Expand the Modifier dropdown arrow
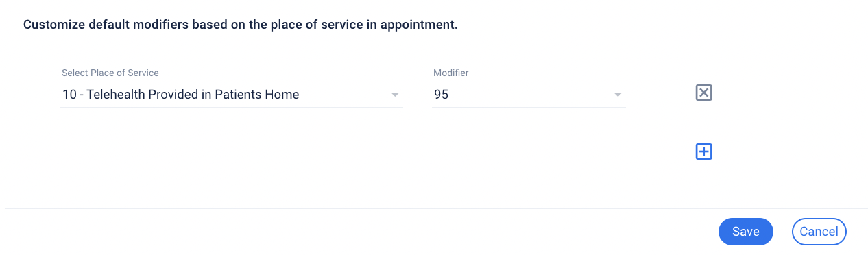Screen dimensions: 868x255 [x=618, y=95]
